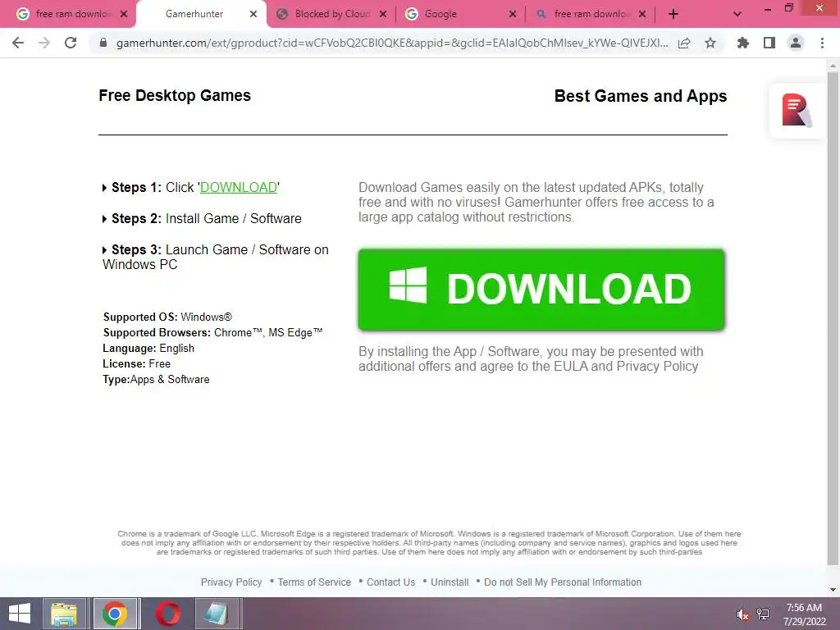840x630 pixels.
Task: Open the Extensions puzzle icon
Action: [743, 43]
